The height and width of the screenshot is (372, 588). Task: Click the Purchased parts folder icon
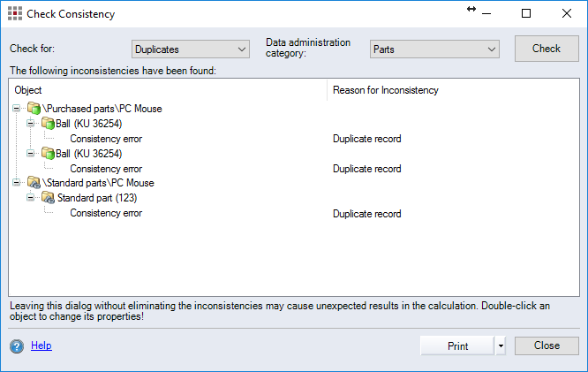click(34, 109)
